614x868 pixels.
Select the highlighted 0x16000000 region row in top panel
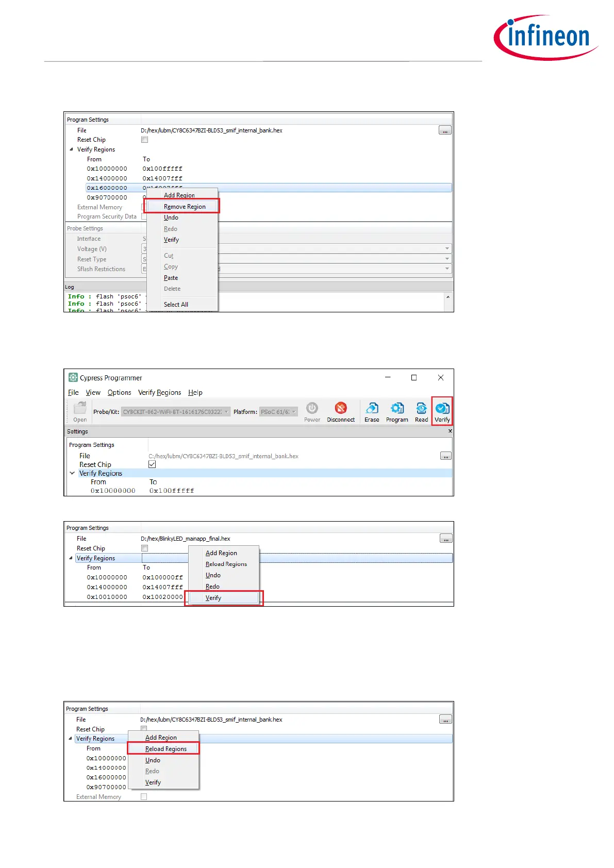coord(269,188)
